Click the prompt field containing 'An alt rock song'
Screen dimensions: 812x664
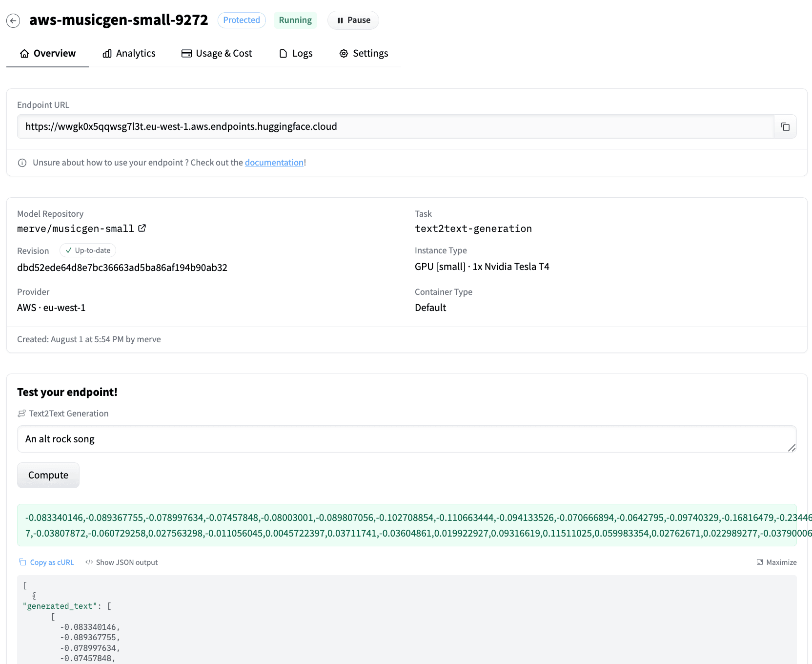click(407, 439)
